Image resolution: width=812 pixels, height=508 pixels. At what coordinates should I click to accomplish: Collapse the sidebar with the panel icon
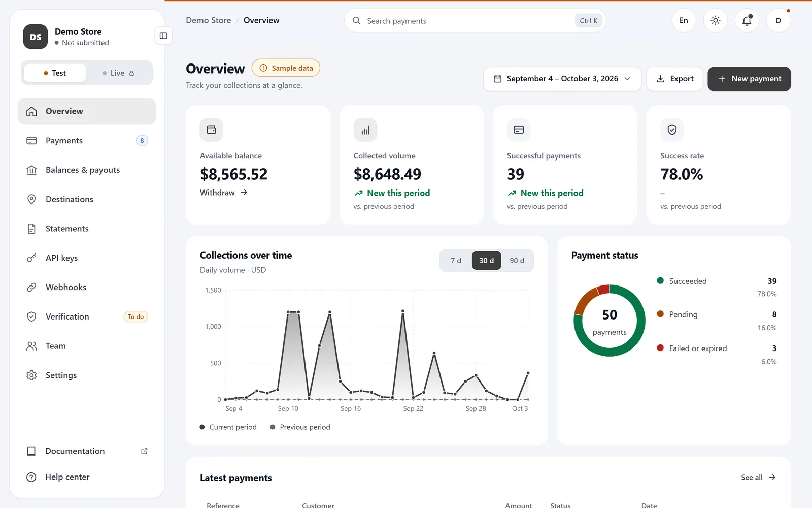pos(163,36)
